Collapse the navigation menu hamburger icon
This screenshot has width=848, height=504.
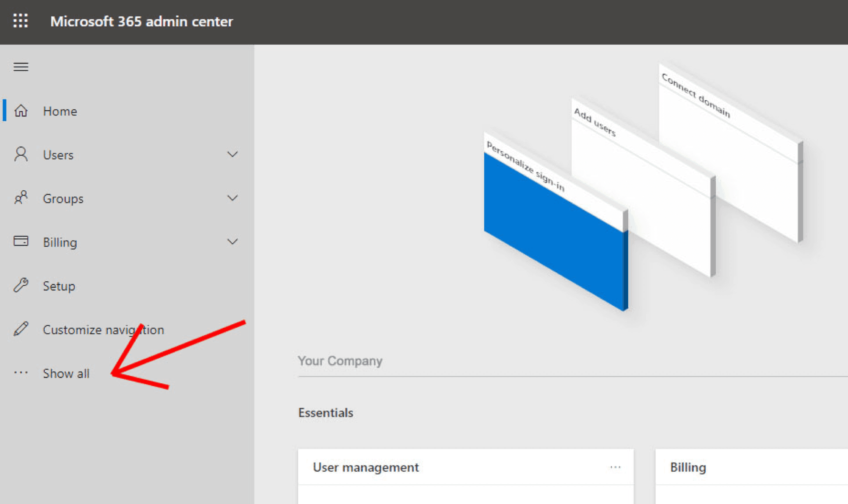click(21, 67)
